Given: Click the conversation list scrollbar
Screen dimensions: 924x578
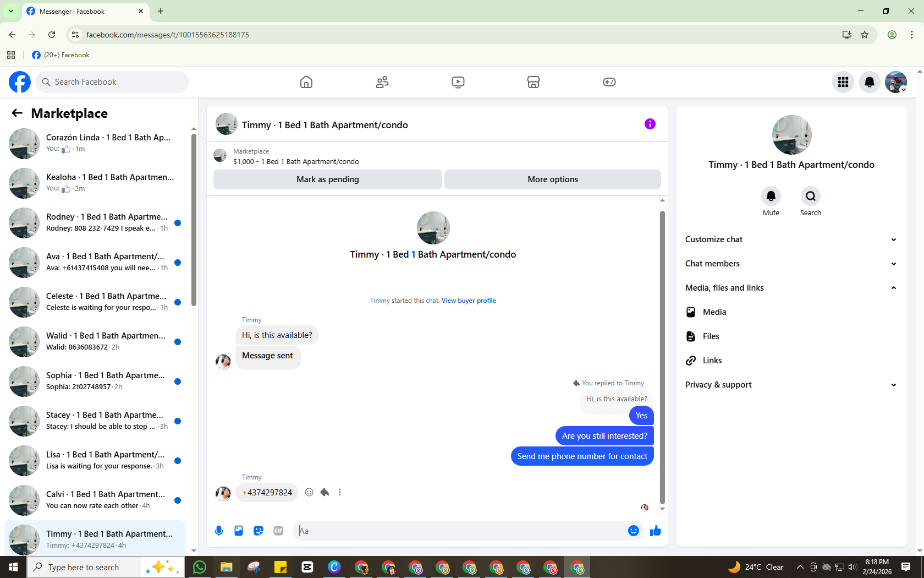Looking at the screenshot, I should 194,220.
